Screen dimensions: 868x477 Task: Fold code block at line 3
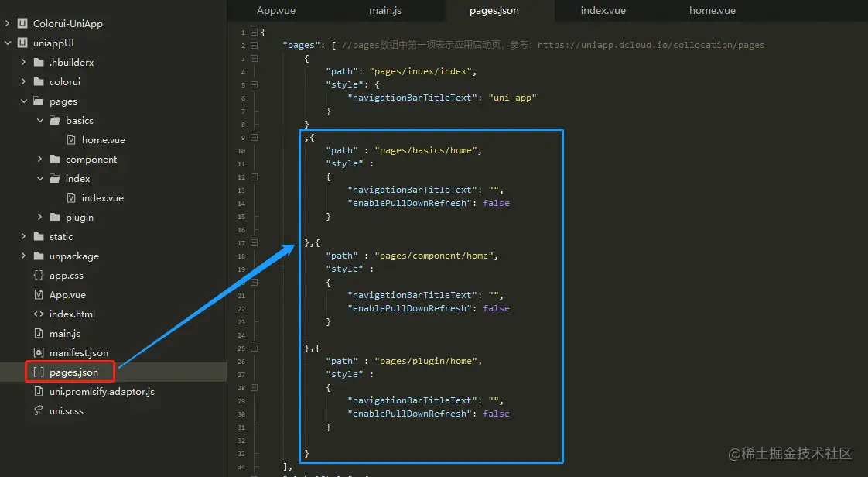[x=254, y=58]
